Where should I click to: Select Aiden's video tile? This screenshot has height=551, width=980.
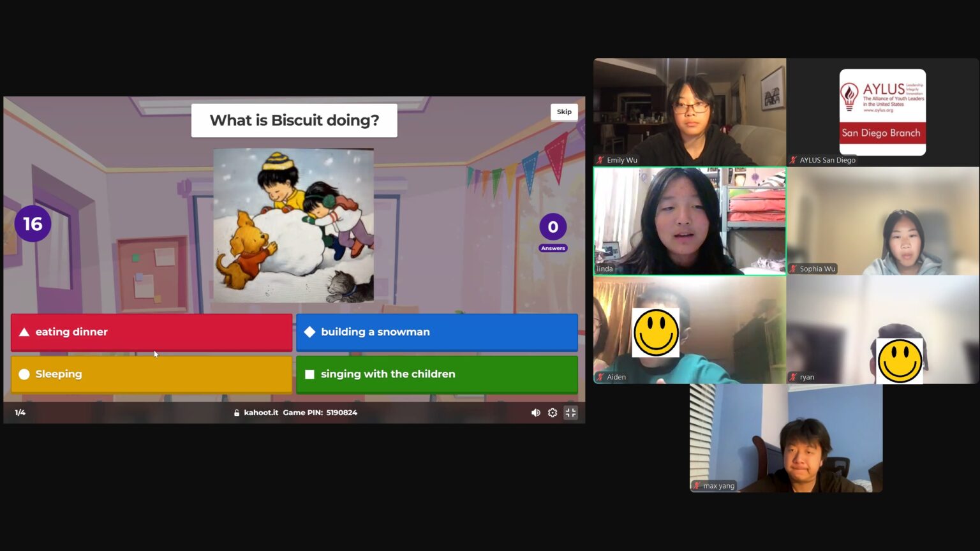[690, 330]
